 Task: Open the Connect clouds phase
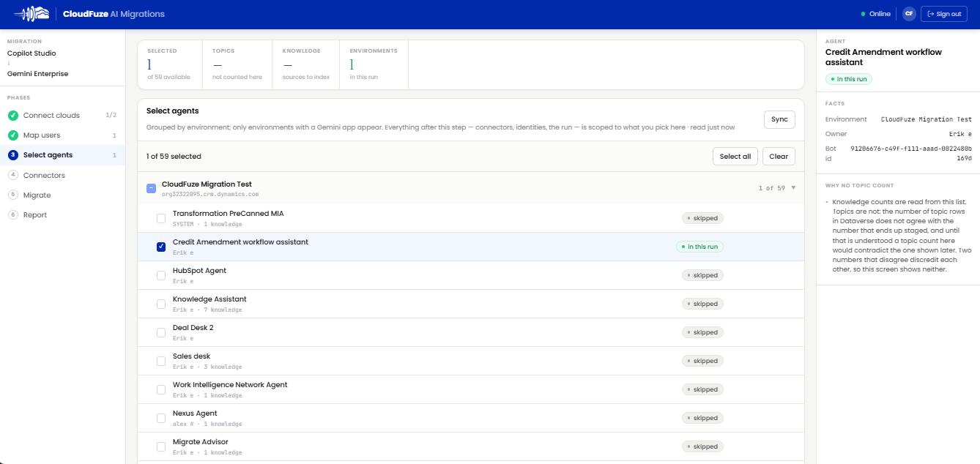point(62,116)
